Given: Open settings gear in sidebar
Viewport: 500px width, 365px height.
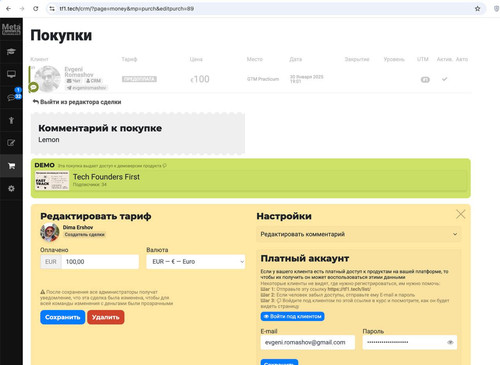Looking at the screenshot, I should pos(11,188).
